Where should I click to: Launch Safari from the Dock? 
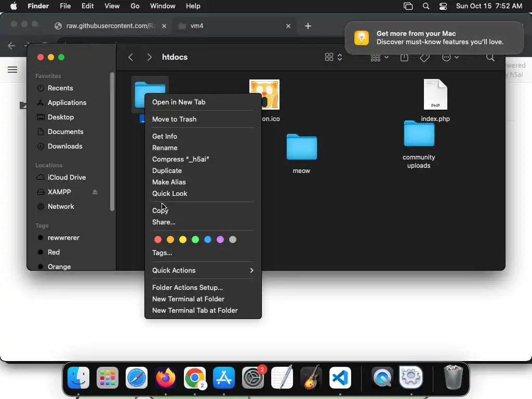coord(137,378)
